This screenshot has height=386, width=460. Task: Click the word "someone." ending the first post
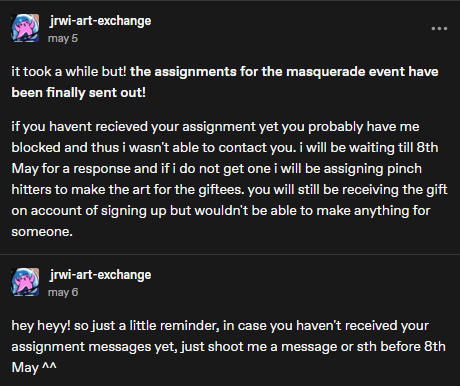(x=42, y=232)
